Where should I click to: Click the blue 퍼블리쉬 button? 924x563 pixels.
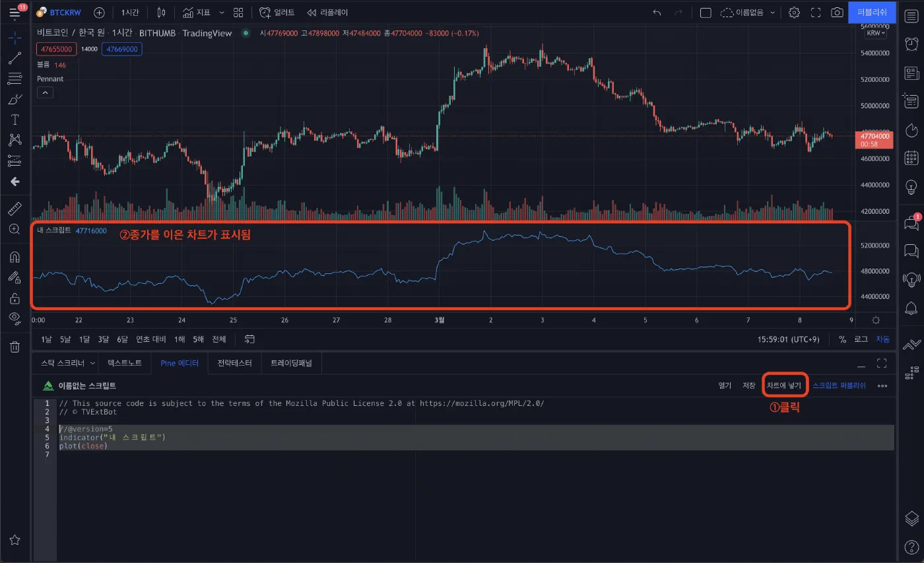pos(872,13)
